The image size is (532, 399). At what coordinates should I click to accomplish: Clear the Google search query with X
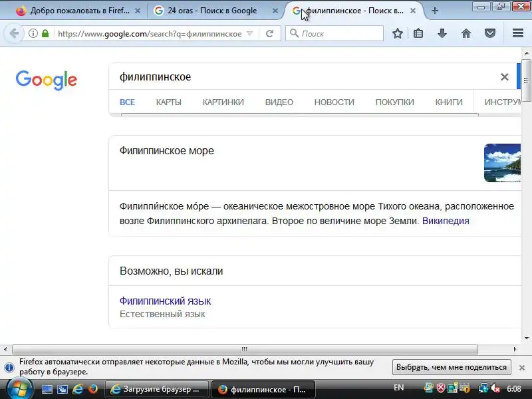505,77
